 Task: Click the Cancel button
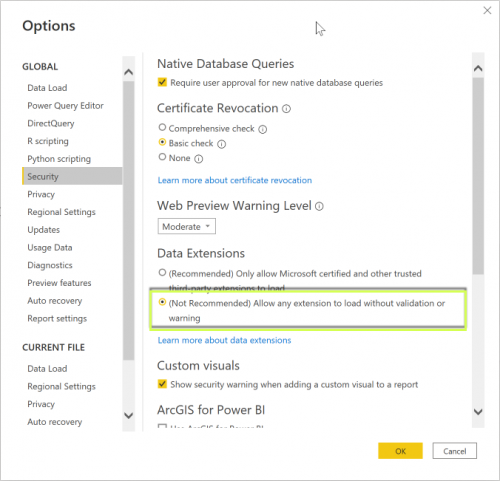455,451
